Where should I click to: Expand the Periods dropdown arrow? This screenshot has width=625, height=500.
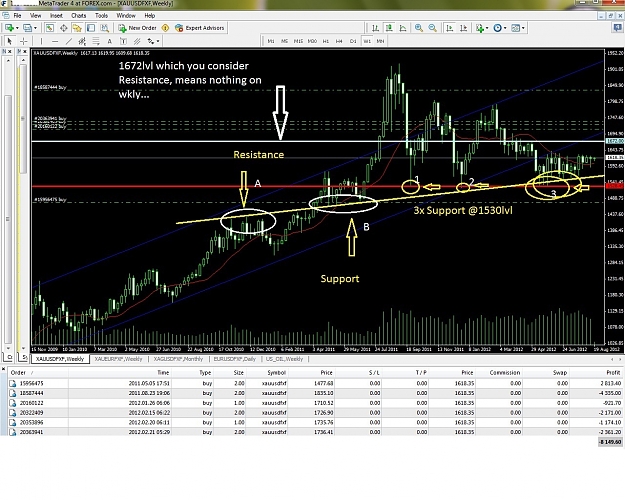[x=505, y=28]
